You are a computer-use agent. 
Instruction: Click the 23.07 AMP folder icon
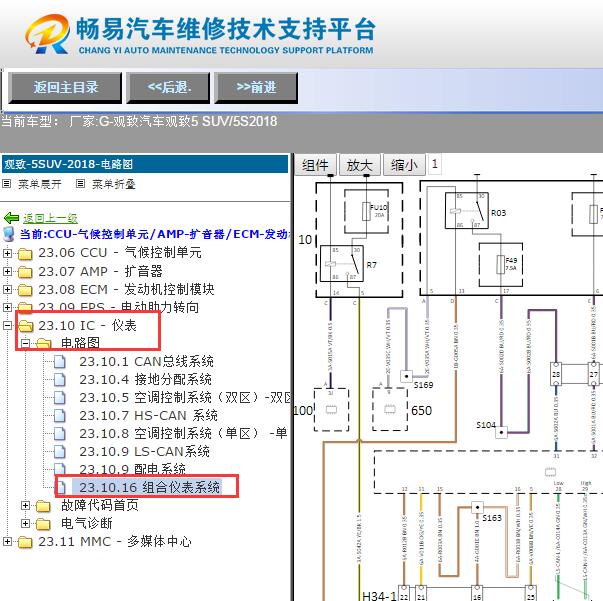click(25, 271)
